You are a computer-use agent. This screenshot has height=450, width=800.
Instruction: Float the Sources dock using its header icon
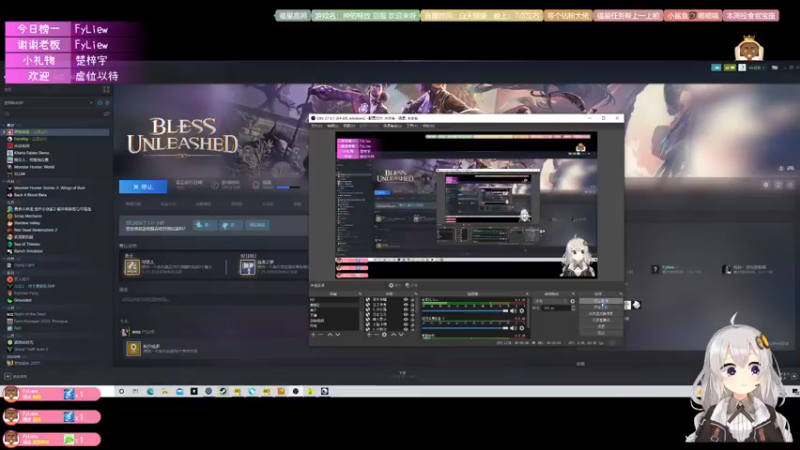click(x=416, y=294)
